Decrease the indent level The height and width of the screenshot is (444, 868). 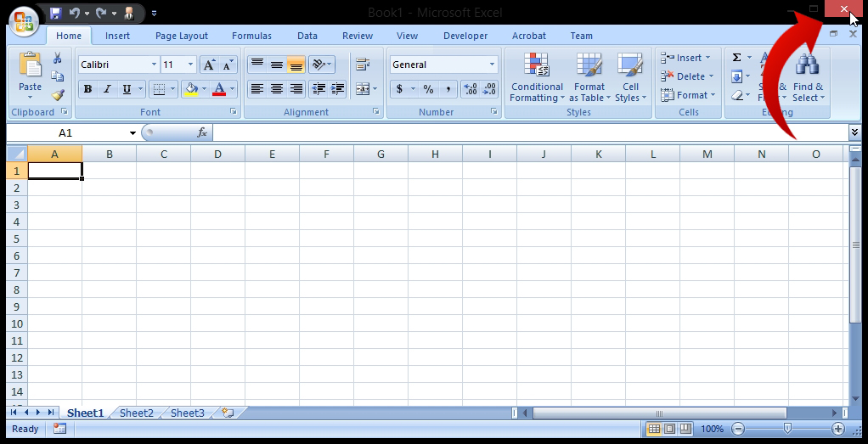tap(318, 88)
